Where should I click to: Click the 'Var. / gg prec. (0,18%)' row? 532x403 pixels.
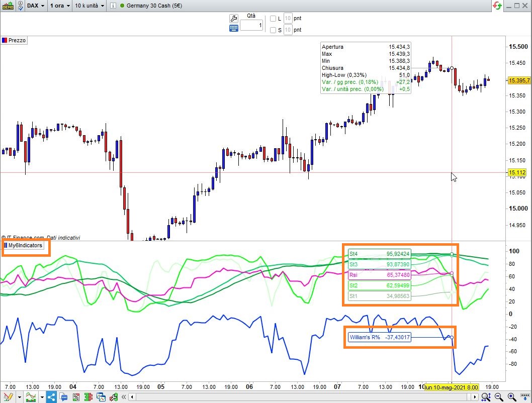(366, 82)
